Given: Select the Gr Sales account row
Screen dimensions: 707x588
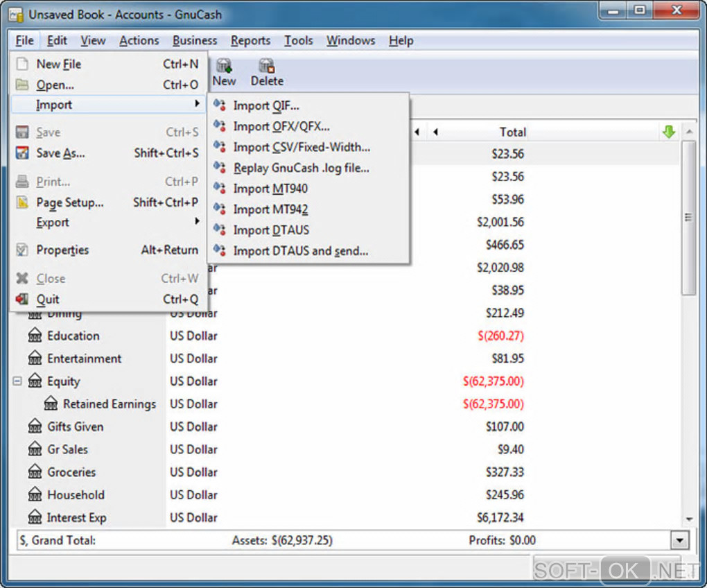Looking at the screenshot, I should pyautogui.click(x=347, y=449).
